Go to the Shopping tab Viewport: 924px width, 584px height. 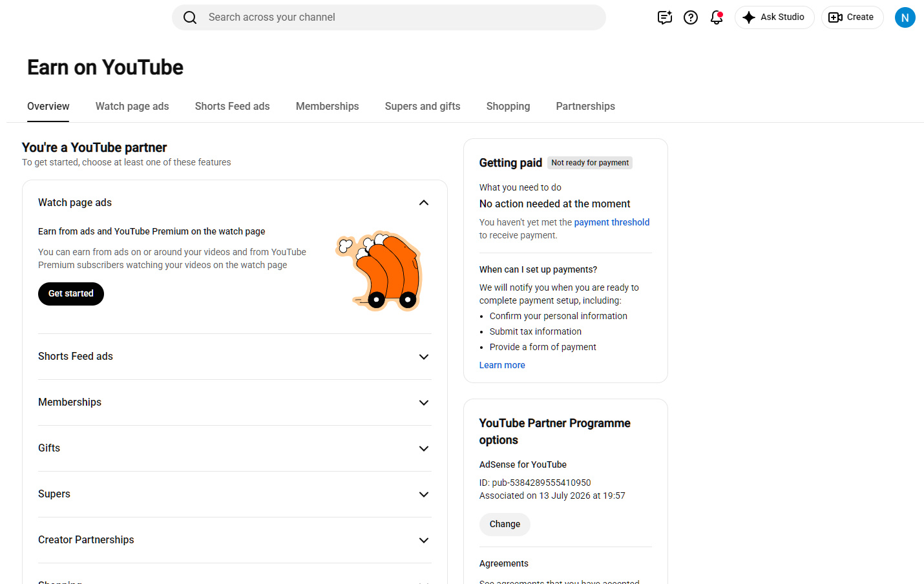point(509,107)
